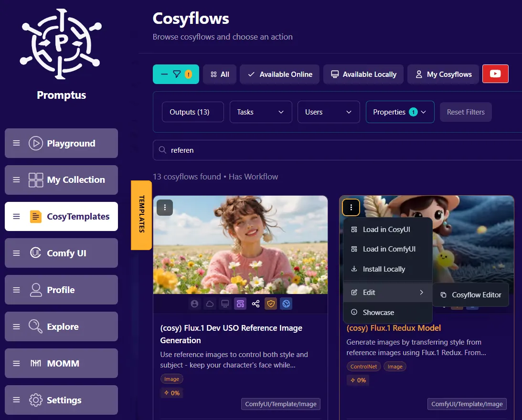Click the flower field girl thumbnail
Screen dimensions: 522x420
point(240,245)
